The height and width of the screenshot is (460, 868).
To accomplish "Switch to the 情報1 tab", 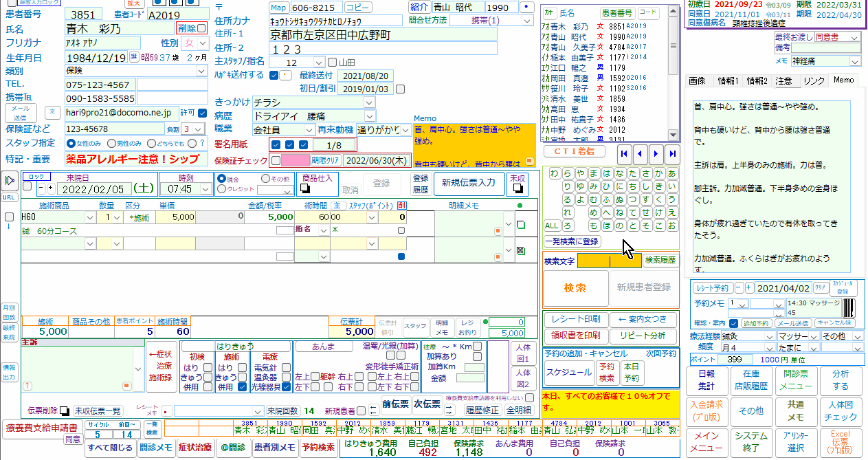I will [x=728, y=80].
